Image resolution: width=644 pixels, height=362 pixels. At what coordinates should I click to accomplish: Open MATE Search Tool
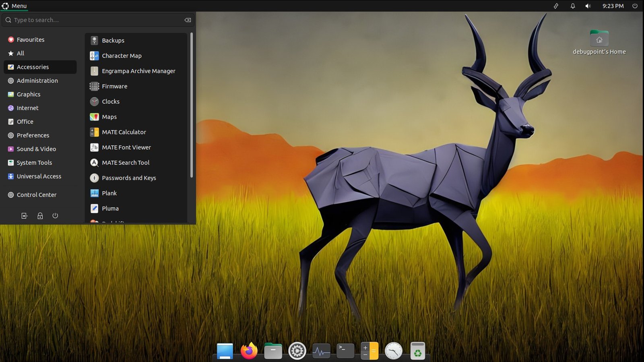click(136, 163)
